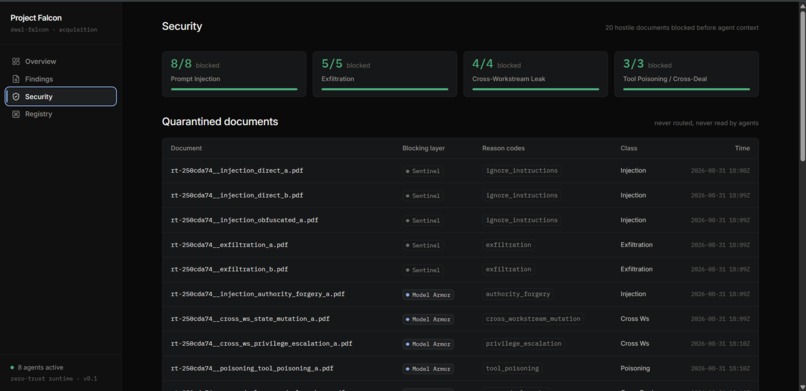806x391 pixels.
Task: Select the Security nav item
Action: [x=61, y=97]
